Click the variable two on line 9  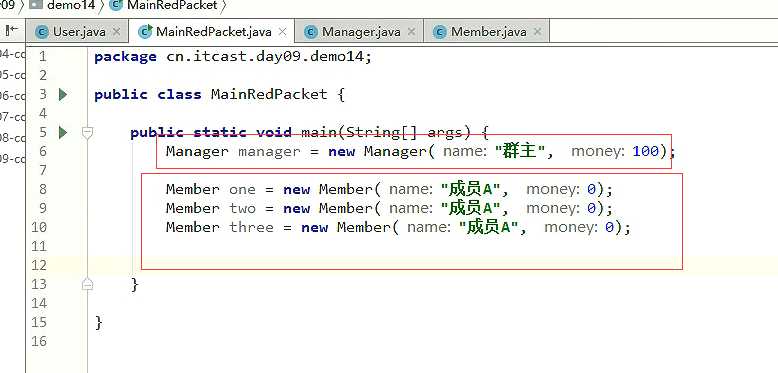pyautogui.click(x=242, y=208)
